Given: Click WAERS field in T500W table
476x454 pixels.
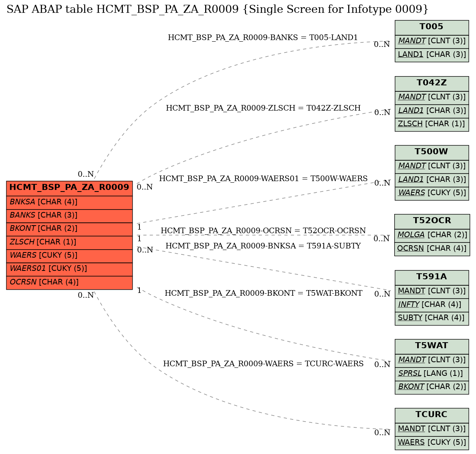Looking at the screenshot, I should pyautogui.click(x=432, y=194).
